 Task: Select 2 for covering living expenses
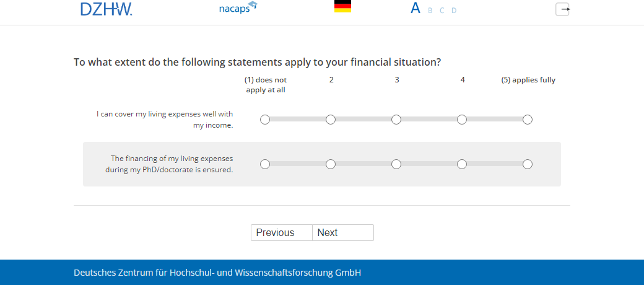coord(331,120)
